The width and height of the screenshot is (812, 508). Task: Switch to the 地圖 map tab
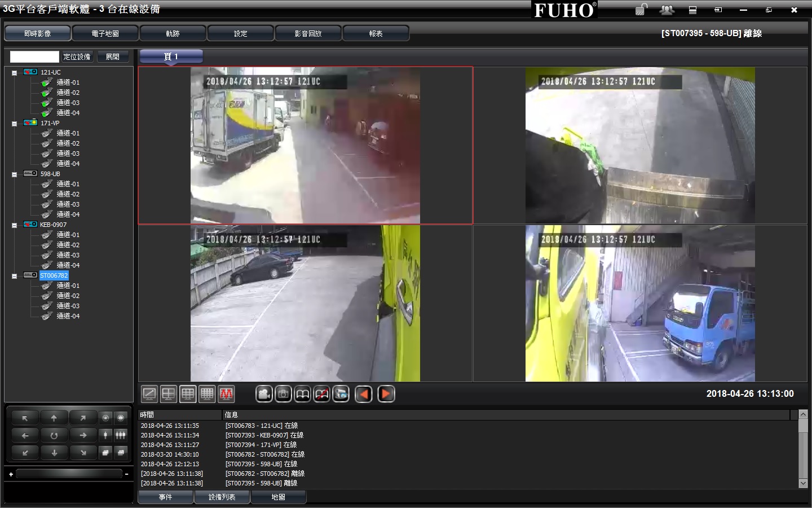coord(279,497)
